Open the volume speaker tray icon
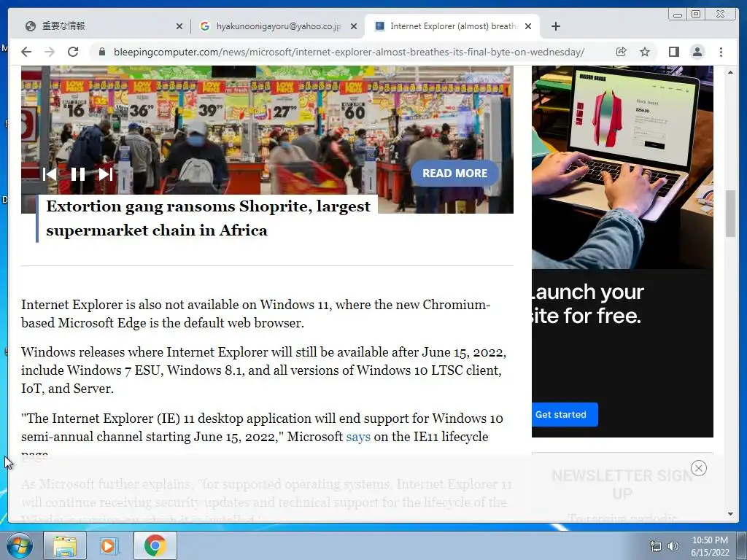This screenshot has width=747, height=560. pyautogui.click(x=673, y=546)
